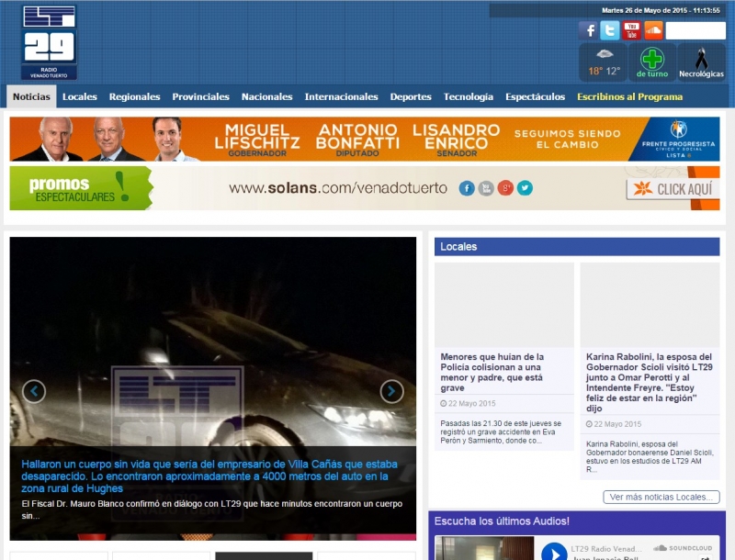Click Twitter icon in the Solans banner

pos(525,188)
